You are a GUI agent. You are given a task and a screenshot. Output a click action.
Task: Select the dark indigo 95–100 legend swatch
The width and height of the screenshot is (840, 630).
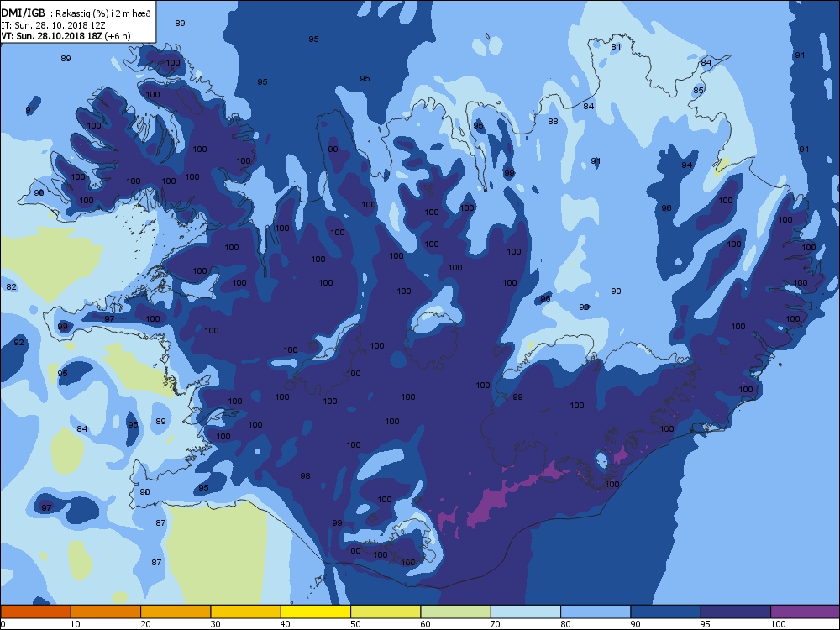pos(736,612)
